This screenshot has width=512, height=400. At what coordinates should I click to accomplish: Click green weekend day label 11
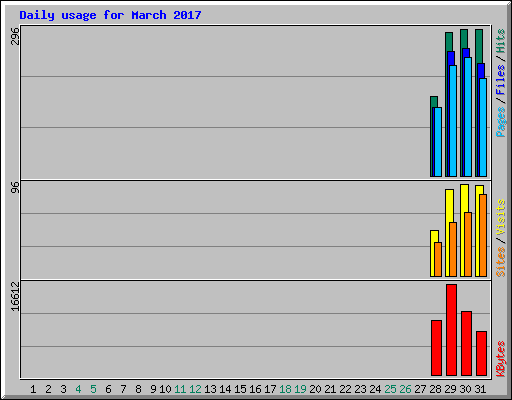pyautogui.click(x=180, y=389)
